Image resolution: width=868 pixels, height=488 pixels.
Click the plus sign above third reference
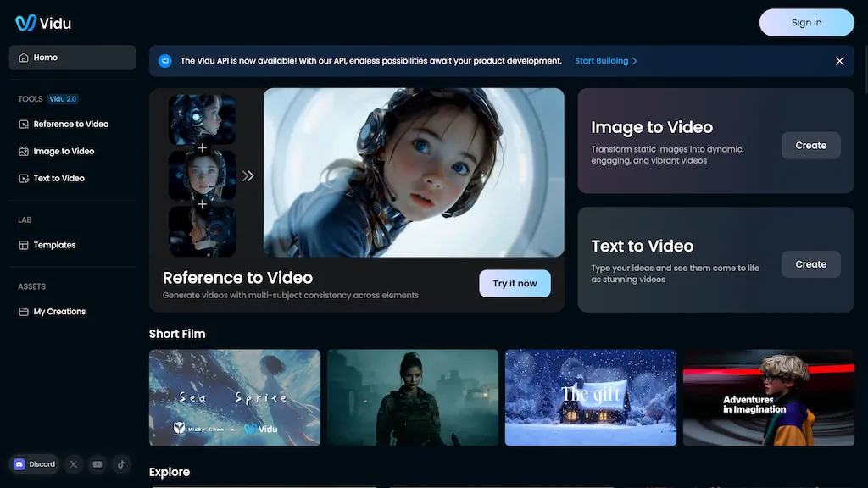(202, 204)
